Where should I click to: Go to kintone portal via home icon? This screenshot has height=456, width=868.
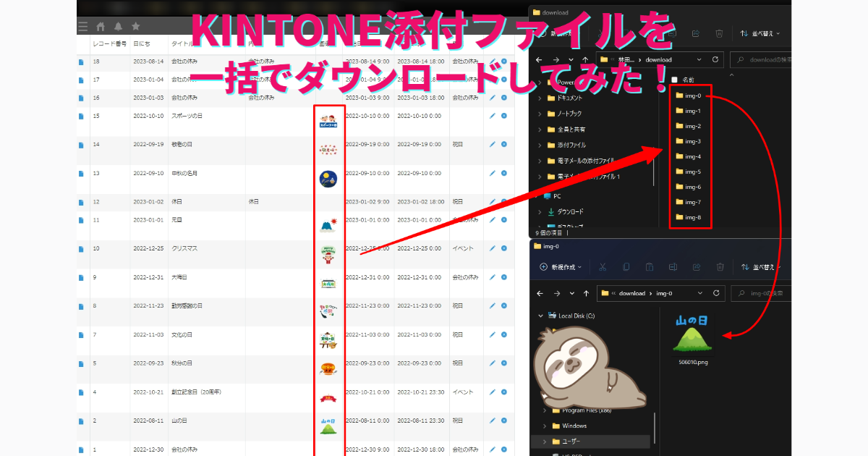tap(101, 26)
